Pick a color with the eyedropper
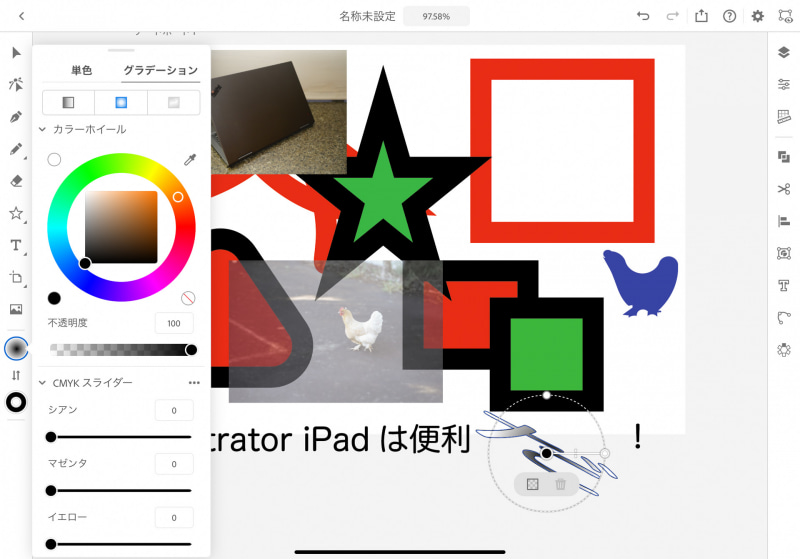Viewport: 800px width, 559px height. point(190,160)
